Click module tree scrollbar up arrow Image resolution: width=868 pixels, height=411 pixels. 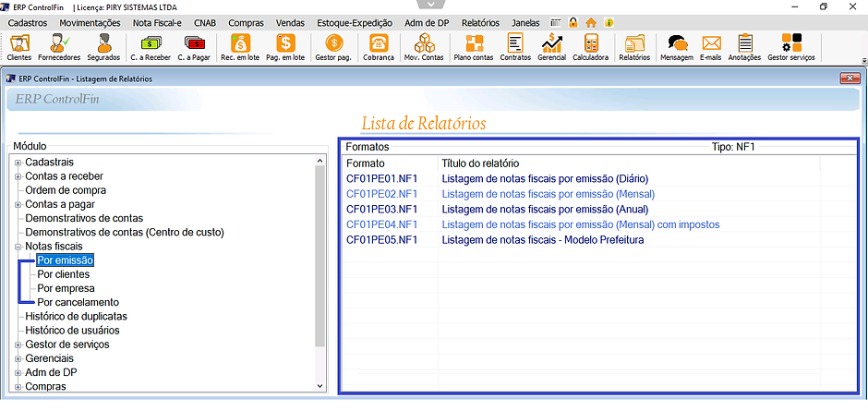[x=320, y=161]
